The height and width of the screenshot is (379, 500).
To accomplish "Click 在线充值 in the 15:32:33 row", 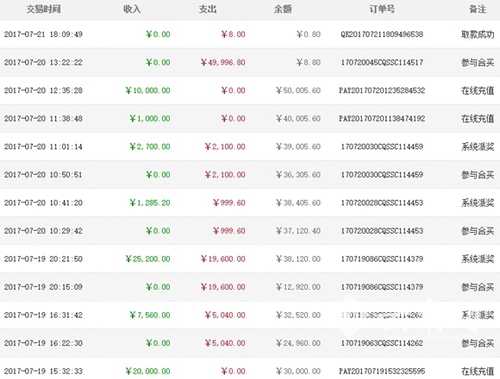I will click(478, 371).
